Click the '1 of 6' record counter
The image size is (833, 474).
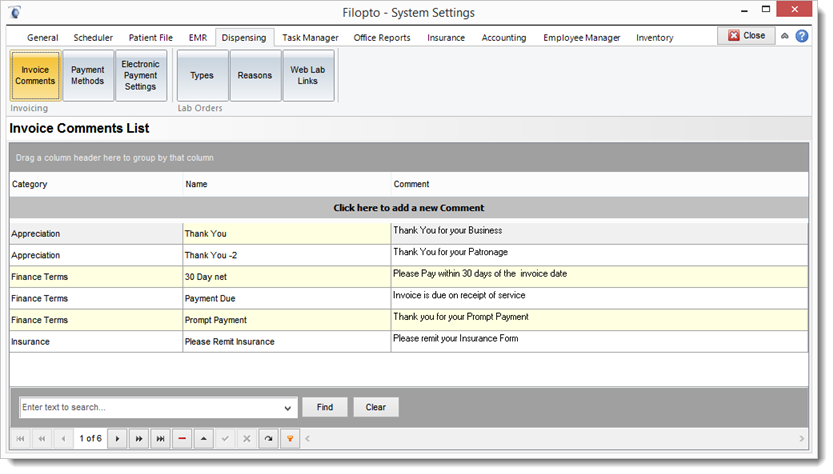(x=90, y=439)
